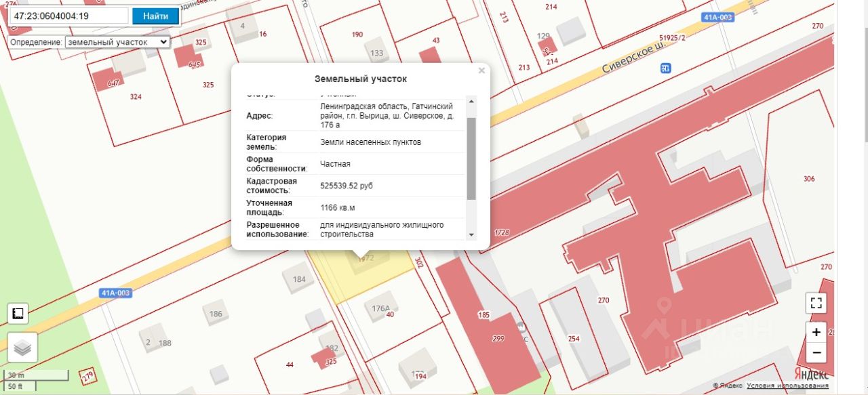Click the cadastral number input field
The image size is (868, 395).
tap(68, 16)
